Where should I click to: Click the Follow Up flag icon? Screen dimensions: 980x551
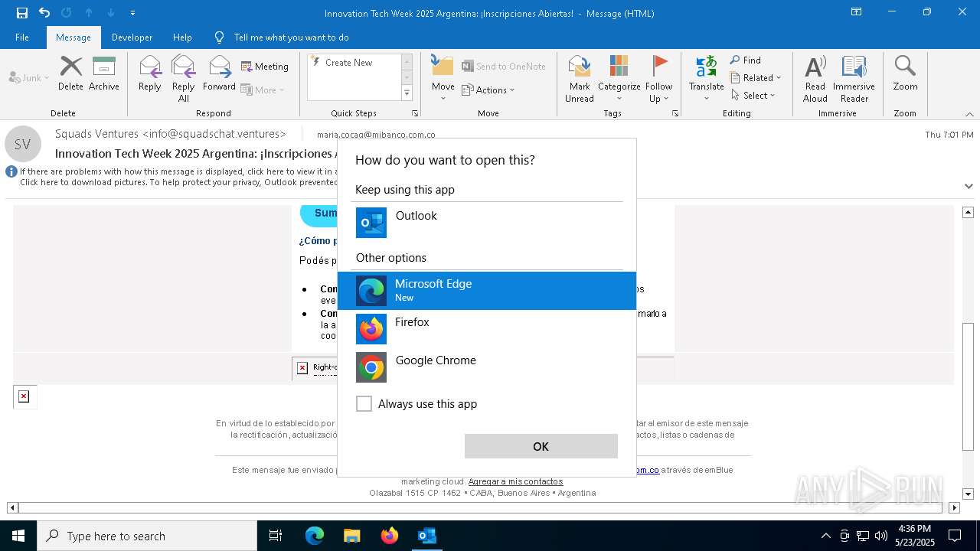pos(658,67)
